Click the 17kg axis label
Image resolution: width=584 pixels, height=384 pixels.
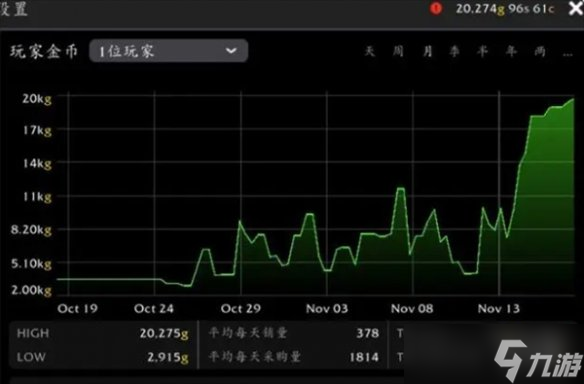(37, 130)
